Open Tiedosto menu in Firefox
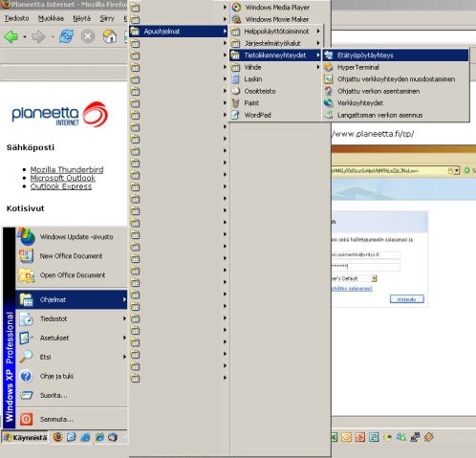Screen dimensions: 476x458 pos(17,18)
